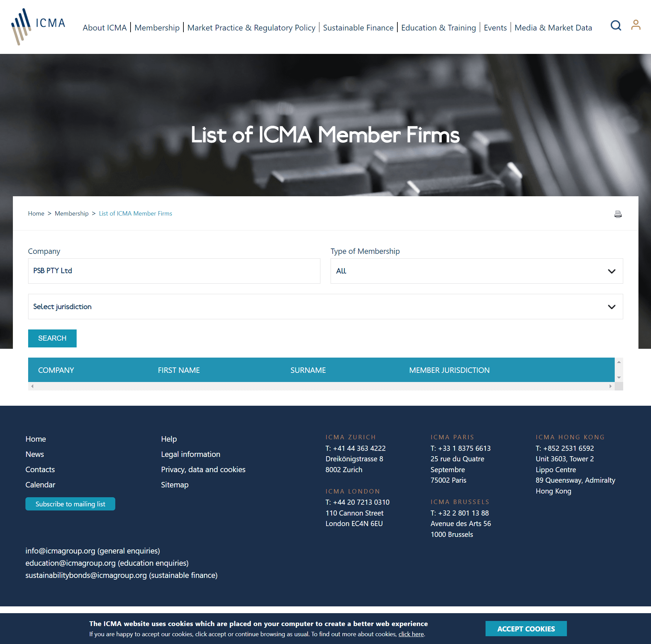Viewport: 651px width, 644px height.
Task: Open the Events menu
Action: (x=495, y=27)
